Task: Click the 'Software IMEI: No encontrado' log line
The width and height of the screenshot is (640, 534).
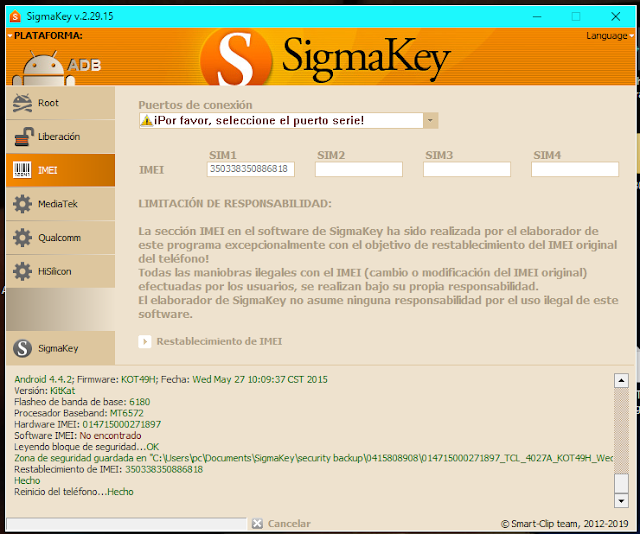Action: (x=78, y=436)
